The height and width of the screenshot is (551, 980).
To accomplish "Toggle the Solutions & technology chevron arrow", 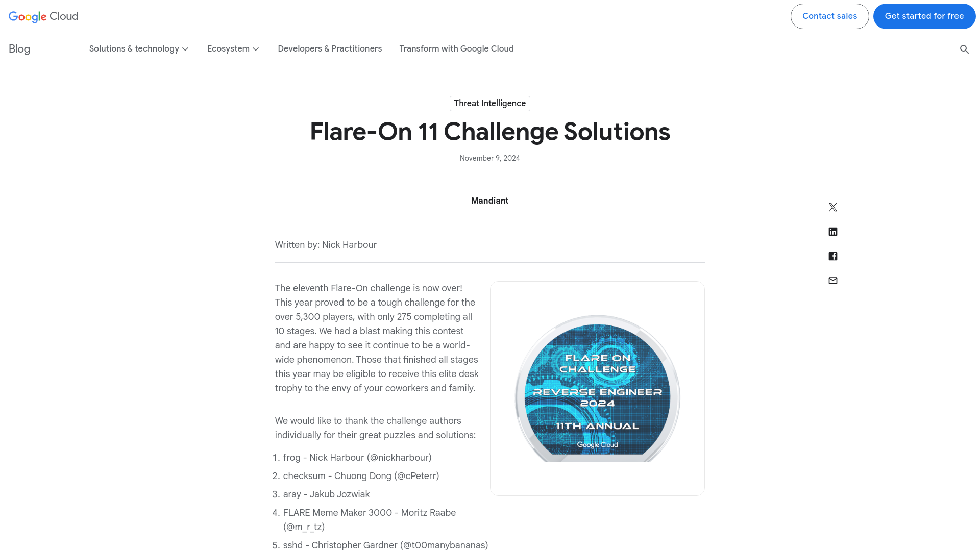I will [186, 48].
